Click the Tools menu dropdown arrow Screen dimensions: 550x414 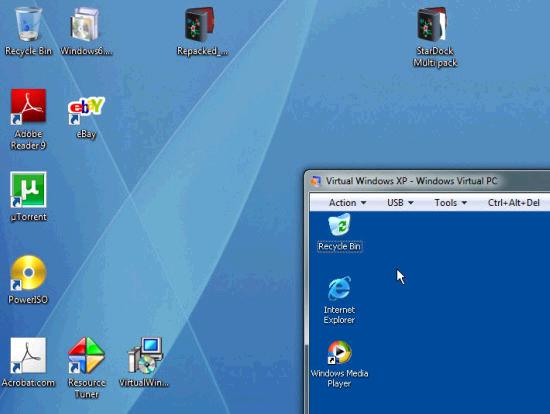tap(464, 203)
